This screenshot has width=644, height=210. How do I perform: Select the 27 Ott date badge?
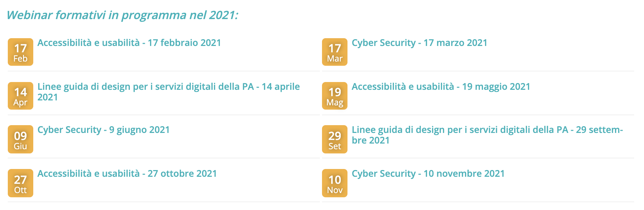[21, 183]
